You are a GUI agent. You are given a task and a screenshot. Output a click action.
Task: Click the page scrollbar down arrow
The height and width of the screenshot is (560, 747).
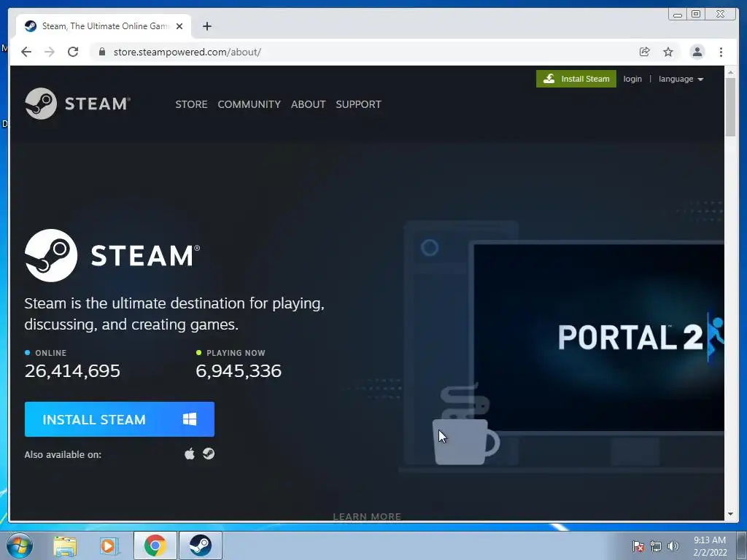pos(730,514)
